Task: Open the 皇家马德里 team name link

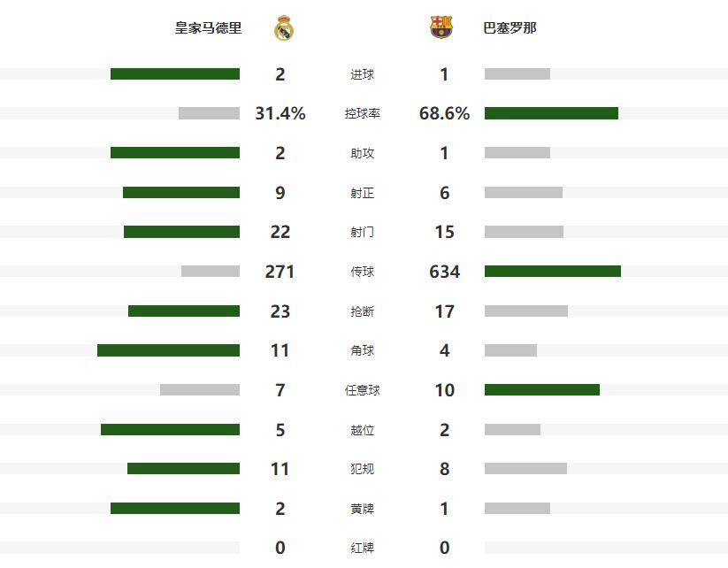Action: (x=208, y=28)
